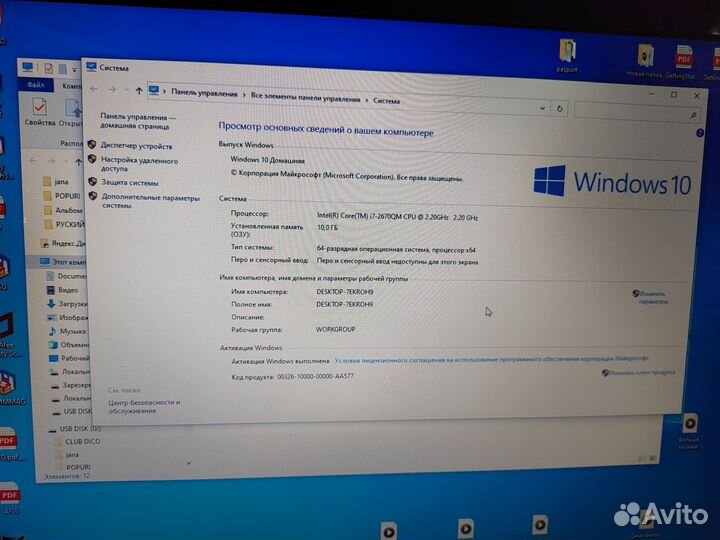This screenshot has width=720, height=540.
Task: Click the shield icon beside Диспетчер устройств
Action: pos(92,145)
